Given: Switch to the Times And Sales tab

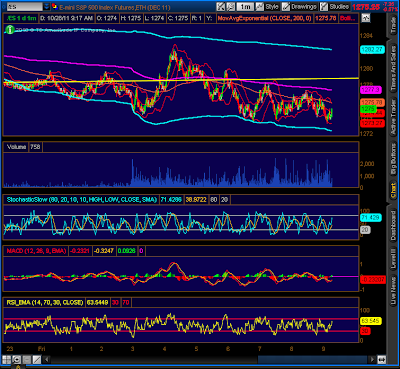Looking at the screenshot, I should [393, 67].
